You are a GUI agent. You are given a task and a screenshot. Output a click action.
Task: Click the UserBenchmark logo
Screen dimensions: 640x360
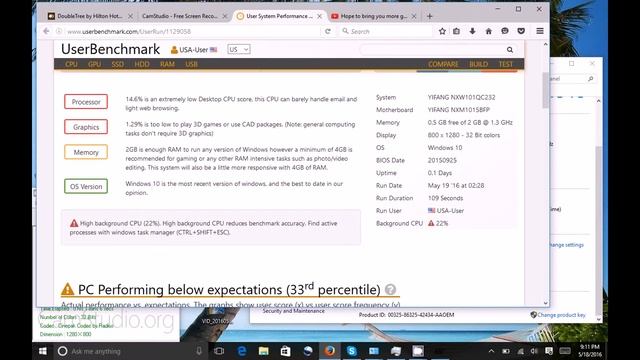tap(110, 49)
